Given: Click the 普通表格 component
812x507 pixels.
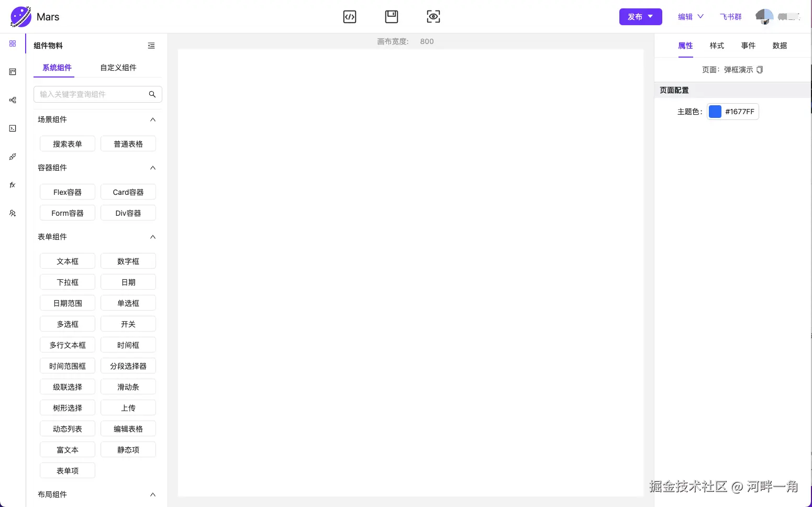Looking at the screenshot, I should (128, 144).
